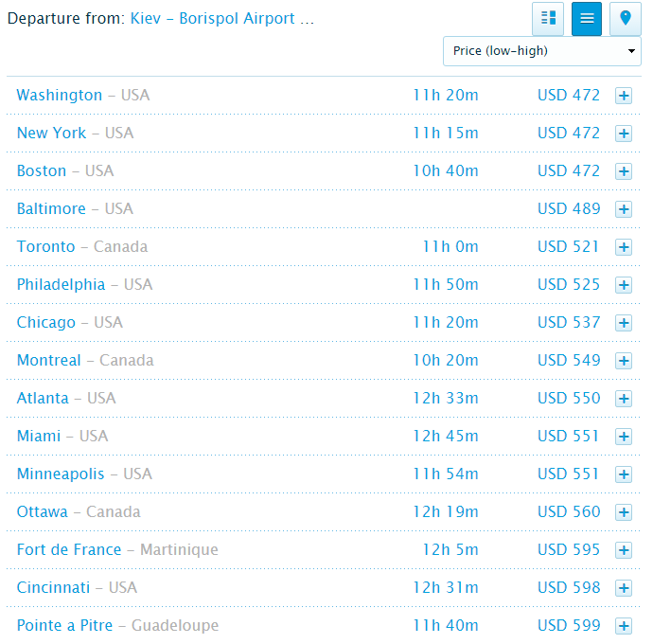The height and width of the screenshot is (644, 653).
Task: Open Chicago details with plus icon
Action: tap(624, 323)
